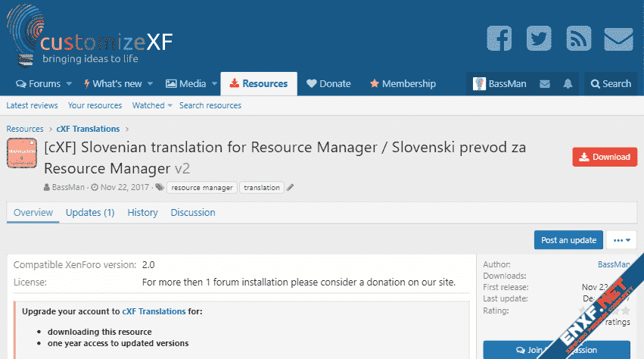Switch to the Updates (1) tab
This screenshot has height=359, width=644.
[x=90, y=213]
